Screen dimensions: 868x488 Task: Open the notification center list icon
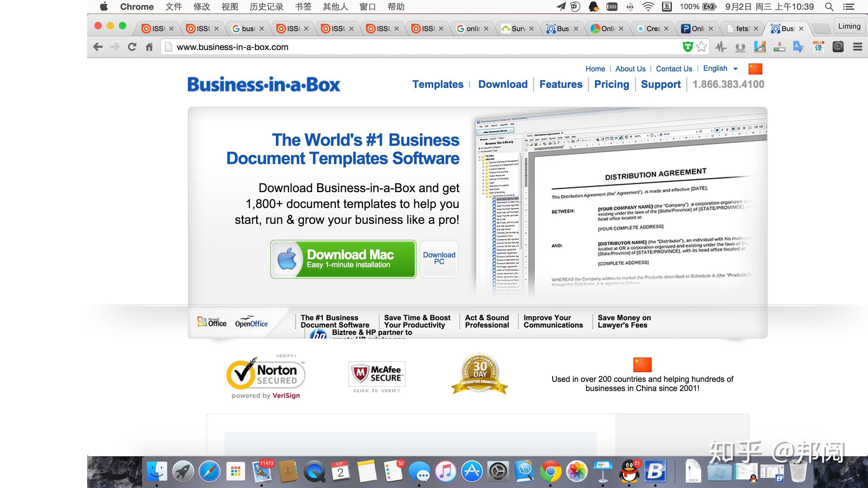(x=849, y=7)
